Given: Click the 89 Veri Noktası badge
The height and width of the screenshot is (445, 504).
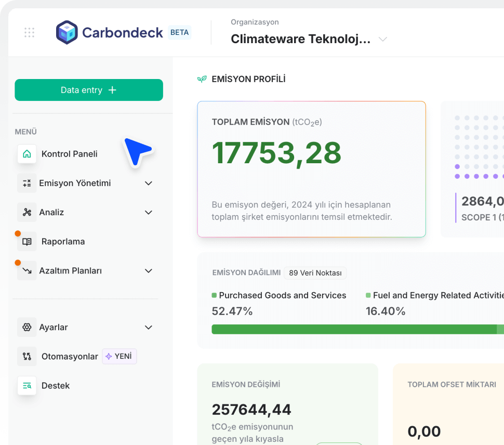Looking at the screenshot, I should [315, 272].
